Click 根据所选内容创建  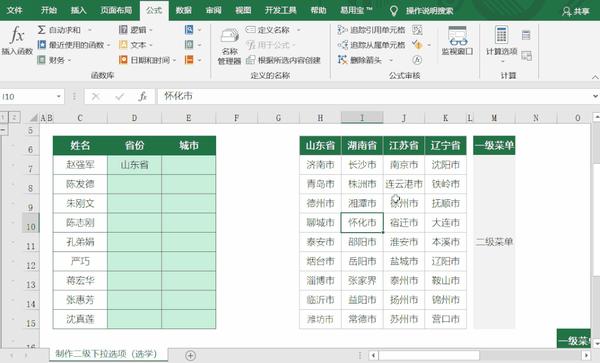point(283,60)
